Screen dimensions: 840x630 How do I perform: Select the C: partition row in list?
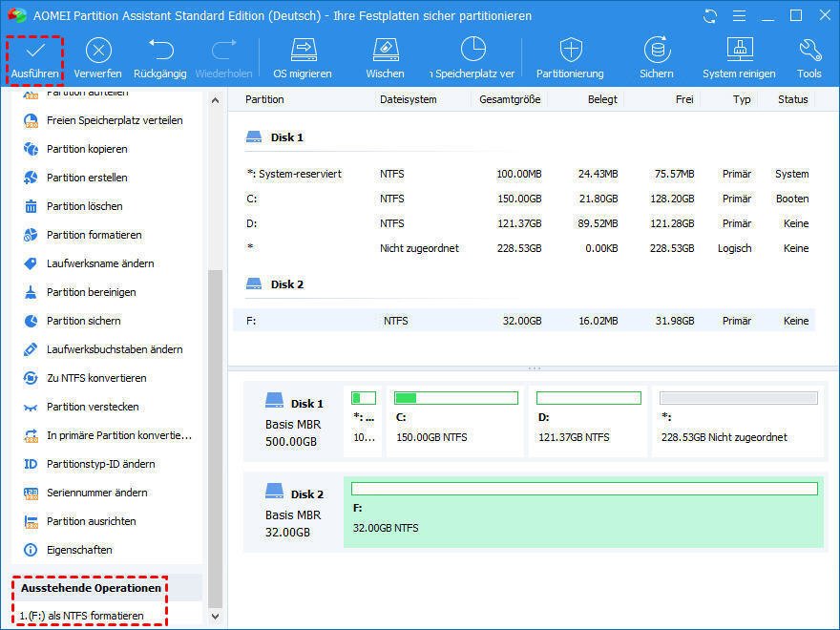point(524,199)
